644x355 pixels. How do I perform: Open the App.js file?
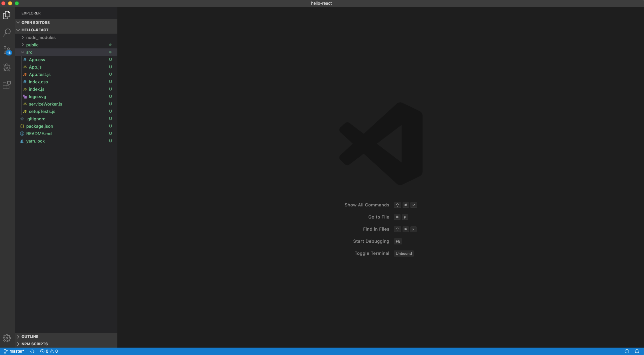point(66,67)
